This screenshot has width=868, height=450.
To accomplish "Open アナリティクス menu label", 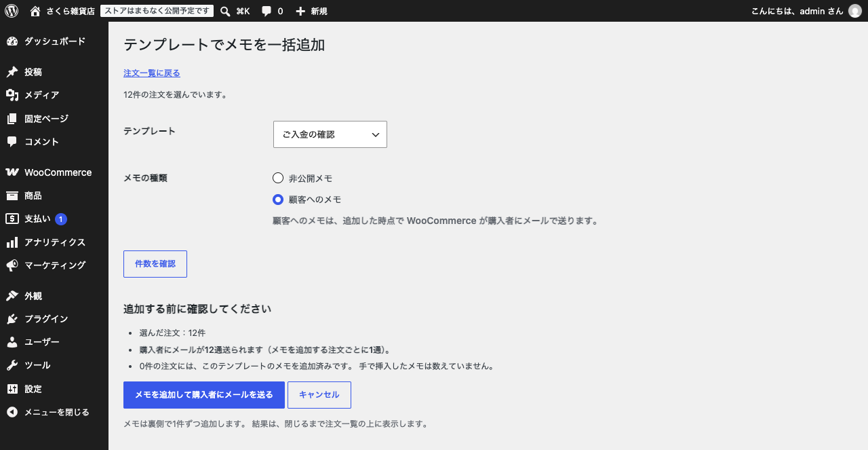I will (x=55, y=242).
